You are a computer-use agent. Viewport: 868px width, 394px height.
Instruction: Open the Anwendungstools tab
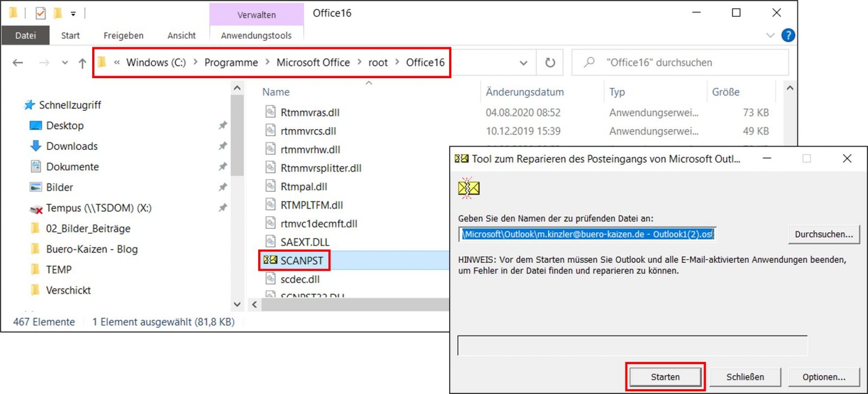click(256, 35)
